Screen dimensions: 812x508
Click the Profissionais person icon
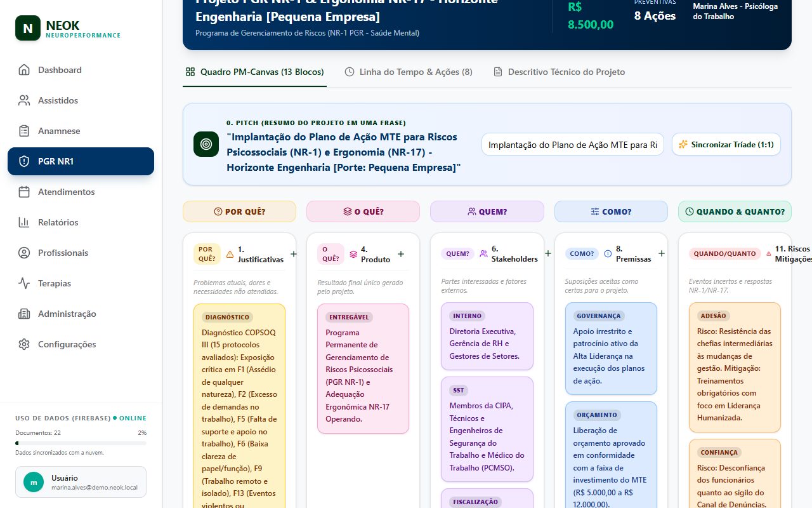(x=24, y=253)
